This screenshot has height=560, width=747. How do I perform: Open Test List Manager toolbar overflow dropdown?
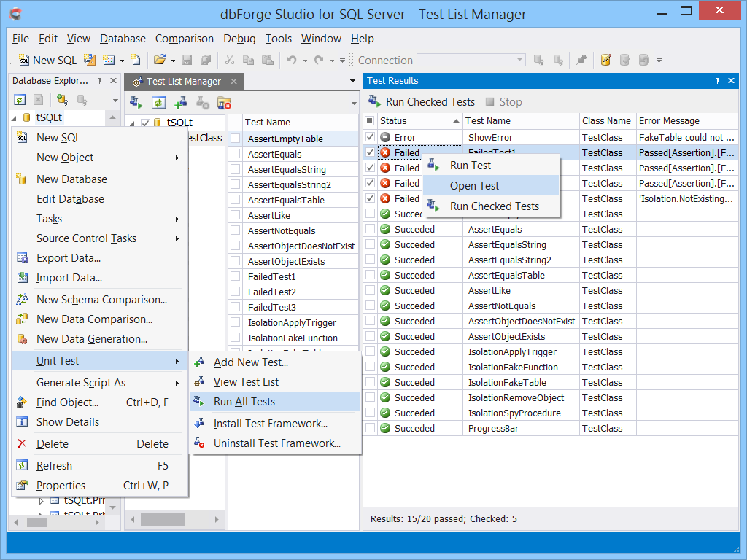click(354, 103)
